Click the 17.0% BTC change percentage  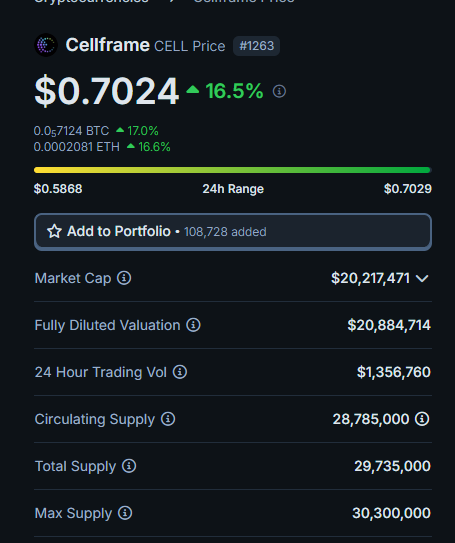(x=143, y=131)
